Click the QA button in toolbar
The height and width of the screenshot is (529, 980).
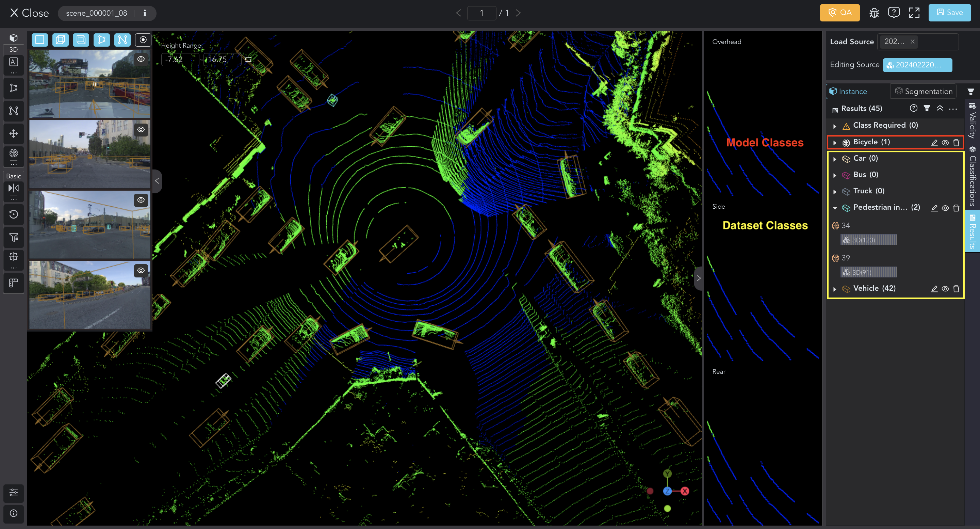click(x=840, y=12)
